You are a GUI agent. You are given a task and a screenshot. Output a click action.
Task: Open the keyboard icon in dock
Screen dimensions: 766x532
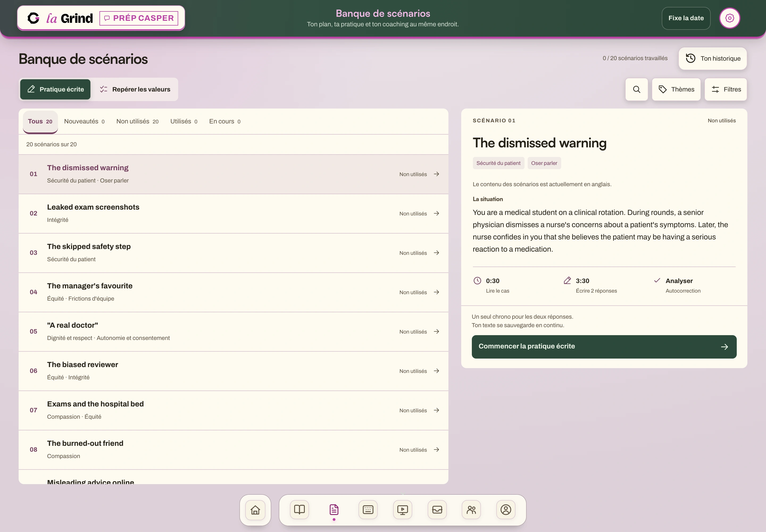(368, 510)
